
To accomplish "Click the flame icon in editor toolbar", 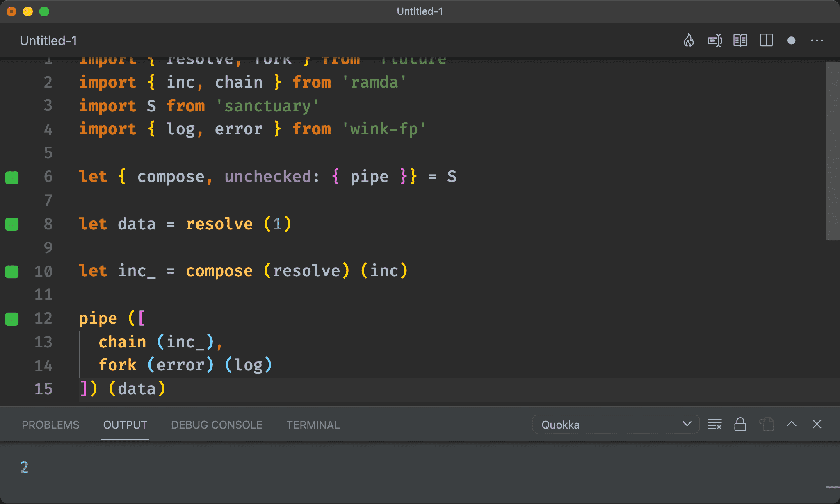I will [x=689, y=40].
